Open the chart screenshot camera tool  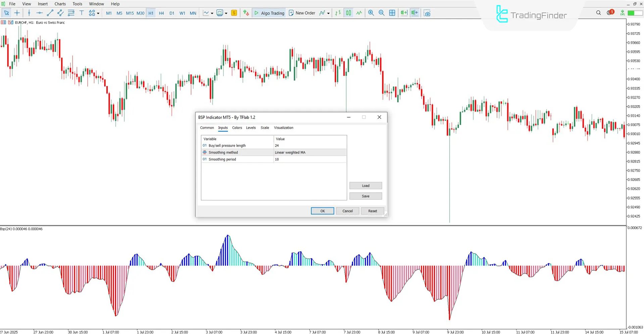pos(427,13)
